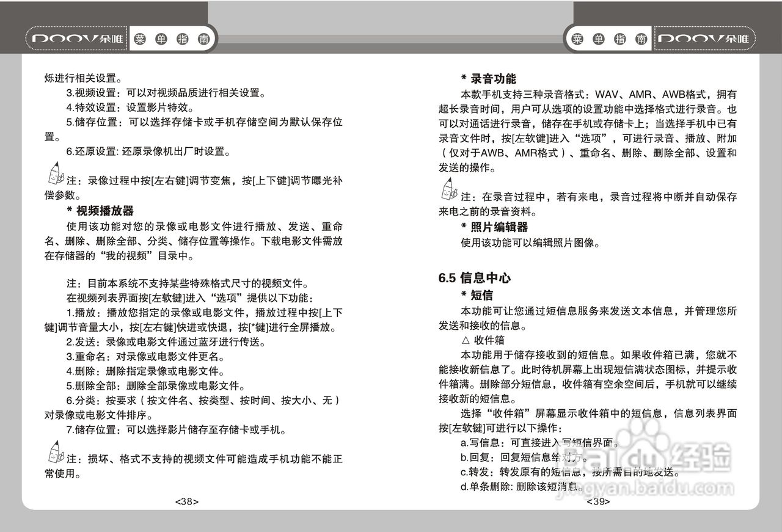Select the line c.转发
Viewport: 782px width, 532px height.
pyautogui.click(x=571, y=472)
